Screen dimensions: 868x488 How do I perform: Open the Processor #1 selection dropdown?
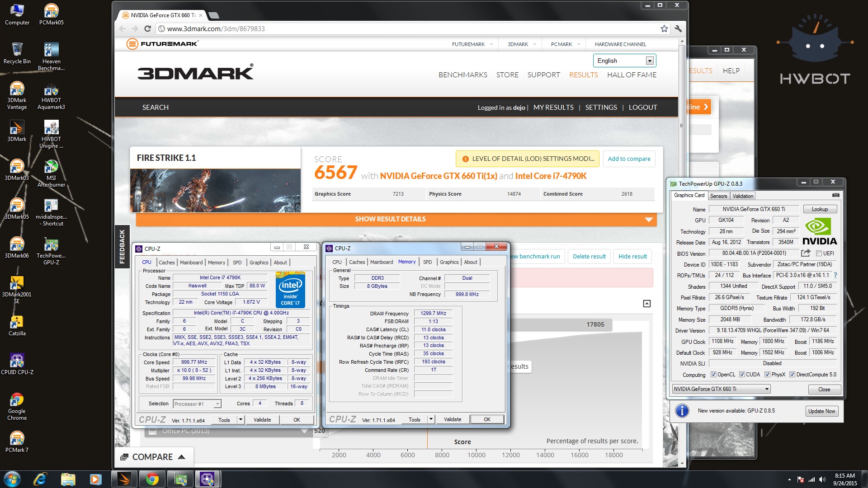coord(197,404)
